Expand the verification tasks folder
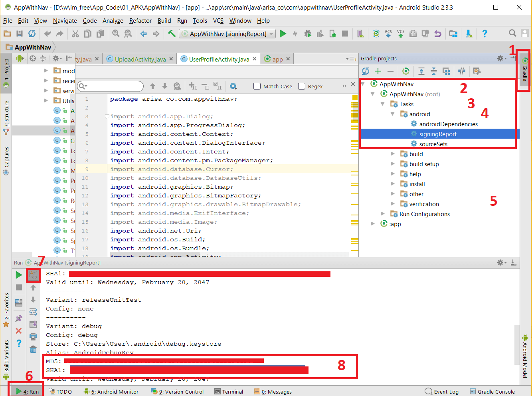This screenshot has width=532, height=396. tap(393, 204)
